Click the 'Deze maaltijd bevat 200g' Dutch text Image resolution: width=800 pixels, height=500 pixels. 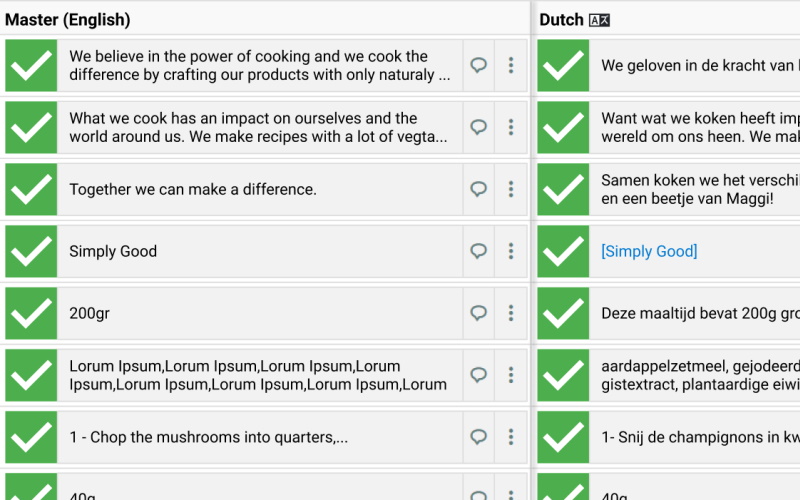click(x=700, y=313)
